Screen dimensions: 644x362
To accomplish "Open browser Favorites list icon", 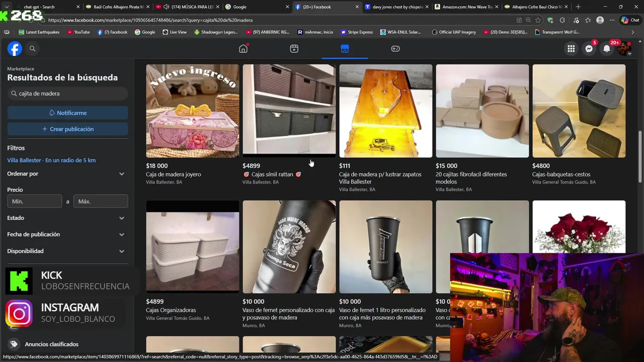I will pos(588,20).
